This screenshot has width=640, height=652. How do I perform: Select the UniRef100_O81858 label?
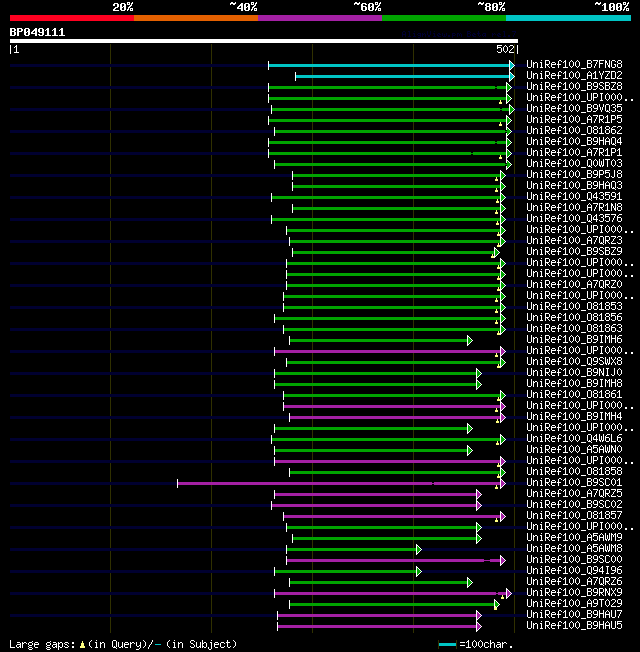(574, 472)
